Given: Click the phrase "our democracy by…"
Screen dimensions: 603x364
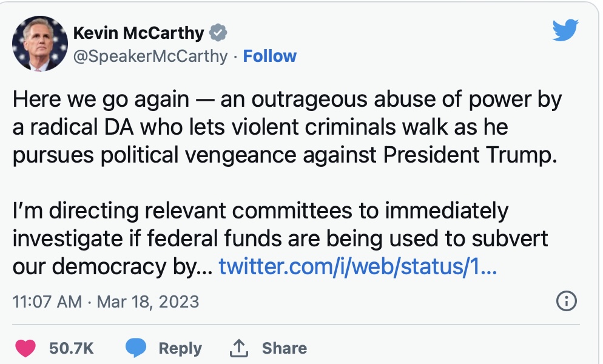Looking at the screenshot, I should (110, 266).
